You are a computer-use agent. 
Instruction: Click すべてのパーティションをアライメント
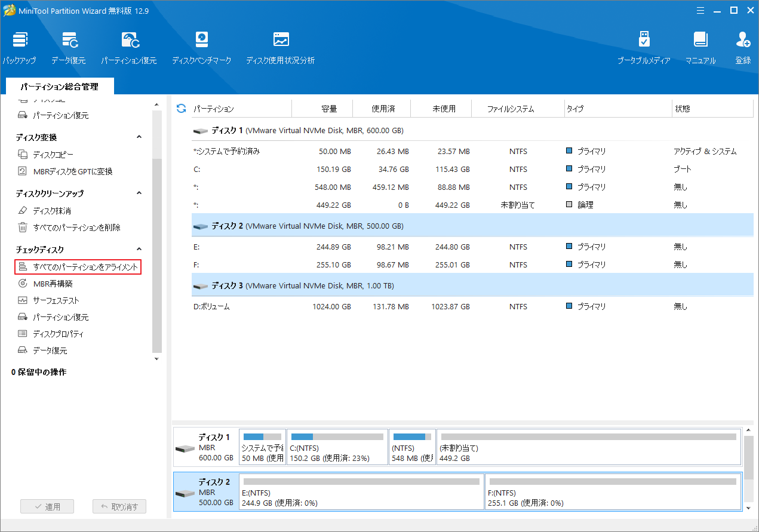coord(78,267)
